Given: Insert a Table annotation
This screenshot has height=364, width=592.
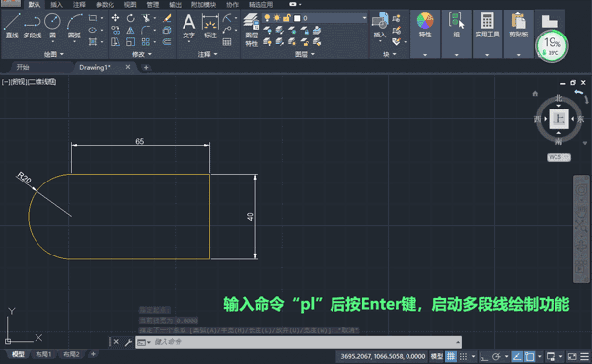Looking at the screenshot, I should [227, 41].
